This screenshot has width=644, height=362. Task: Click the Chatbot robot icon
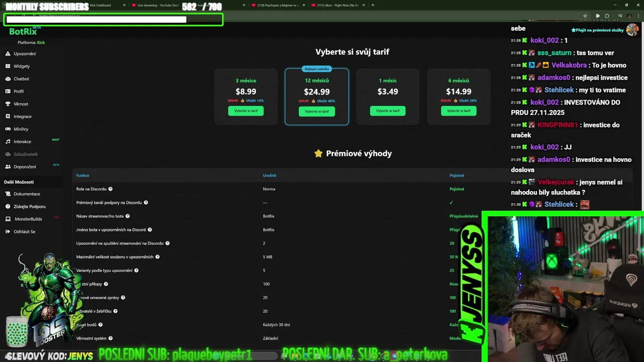point(8,78)
